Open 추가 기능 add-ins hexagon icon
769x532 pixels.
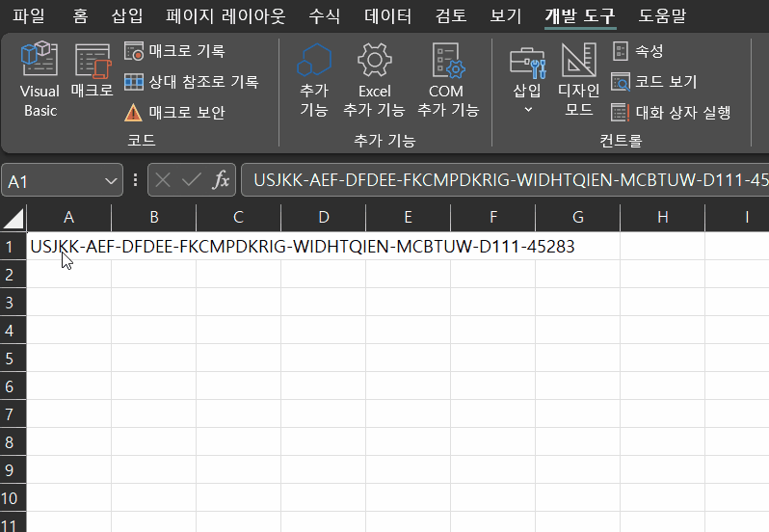pyautogui.click(x=314, y=79)
